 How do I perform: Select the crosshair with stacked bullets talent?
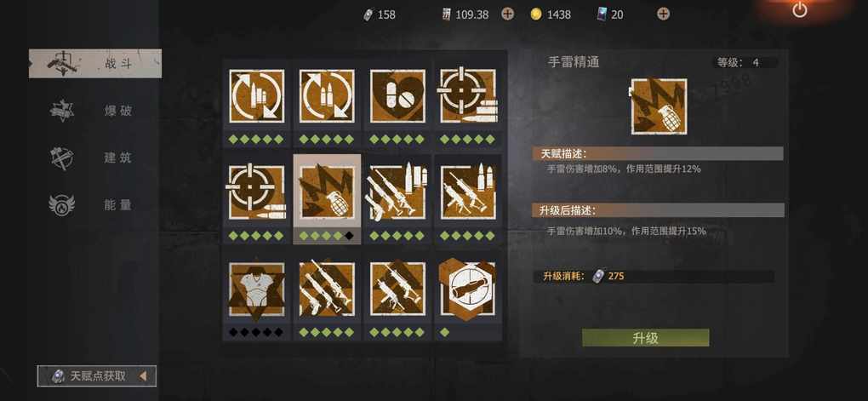tap(468, 96)
